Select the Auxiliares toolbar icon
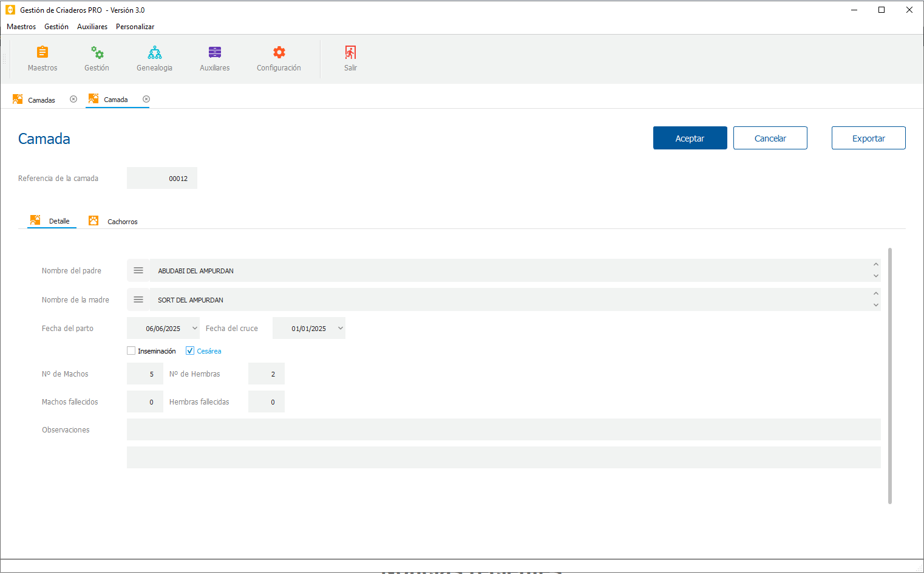Screen dimensions: 924x574 [215, 53]
